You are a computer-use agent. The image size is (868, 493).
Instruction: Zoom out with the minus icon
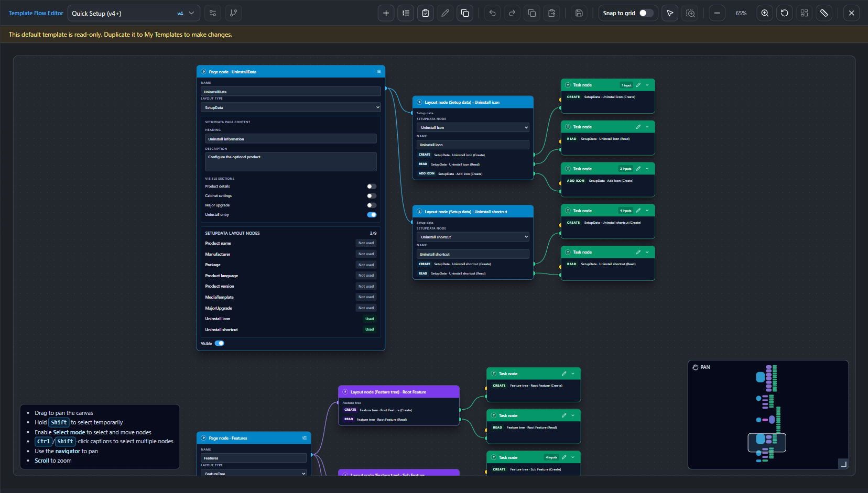(717, 13)
